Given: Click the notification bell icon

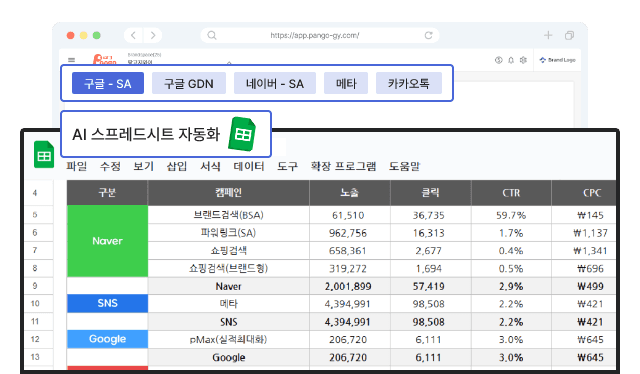Looking at the screenshot, I should pos(511,60).
